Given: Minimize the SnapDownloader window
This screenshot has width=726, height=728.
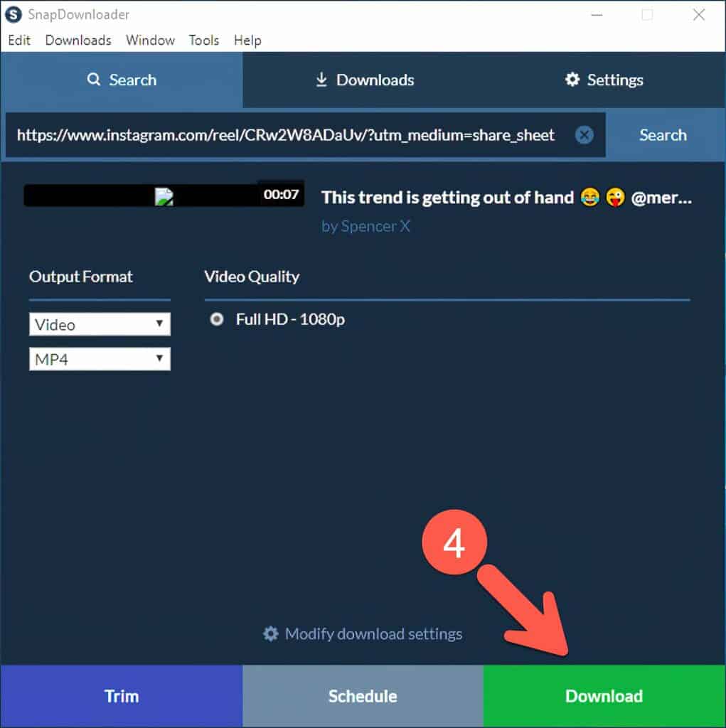Looking at the screenshot, I should pyautogui.click(x=597, y=15).
